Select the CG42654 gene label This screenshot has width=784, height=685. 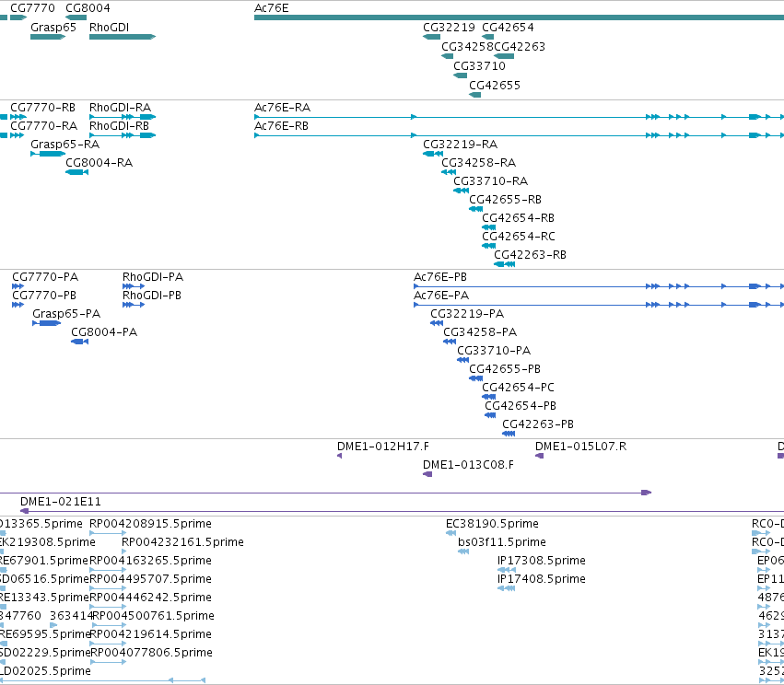[508, 28]
